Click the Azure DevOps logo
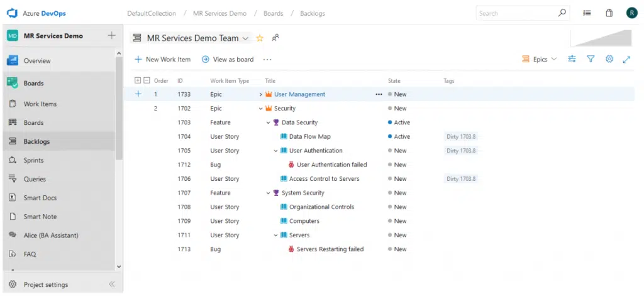 coord(12,13)
